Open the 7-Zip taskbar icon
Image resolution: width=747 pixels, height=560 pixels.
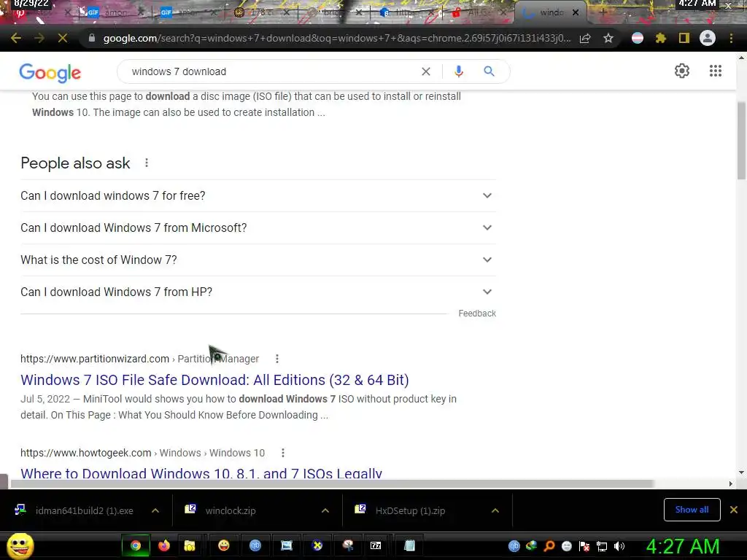click(x=376, y=545)
